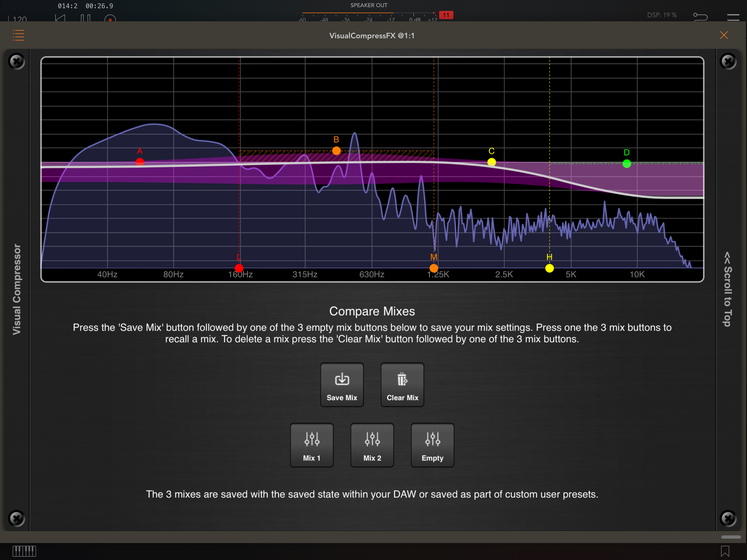The image size is (747, 560).
Task: Click the red L crossover marker
Action: pos(239,268)
